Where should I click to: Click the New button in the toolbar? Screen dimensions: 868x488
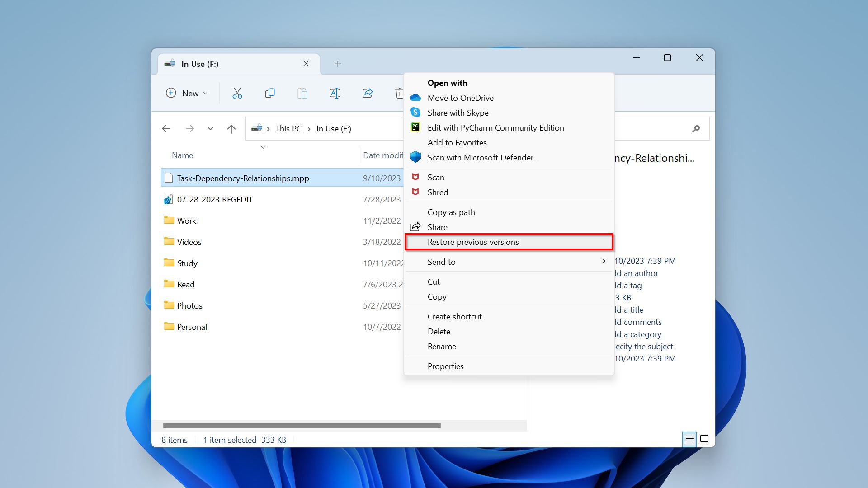click(187, 93)
